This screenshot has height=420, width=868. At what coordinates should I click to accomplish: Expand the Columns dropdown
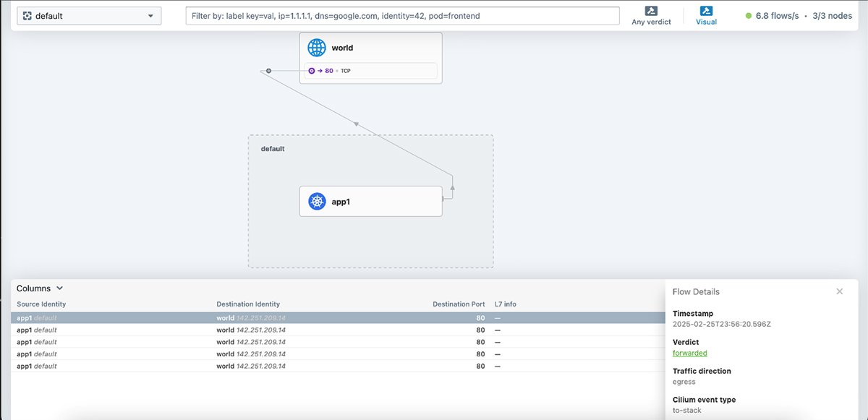click(x=40, y=288)
